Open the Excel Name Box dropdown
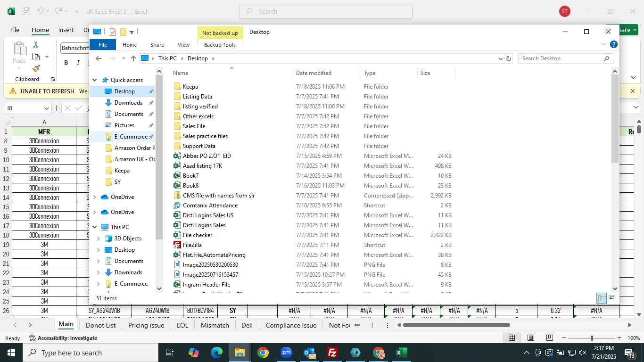Viewport: 644px width, 362px height. tap(46, 108)
